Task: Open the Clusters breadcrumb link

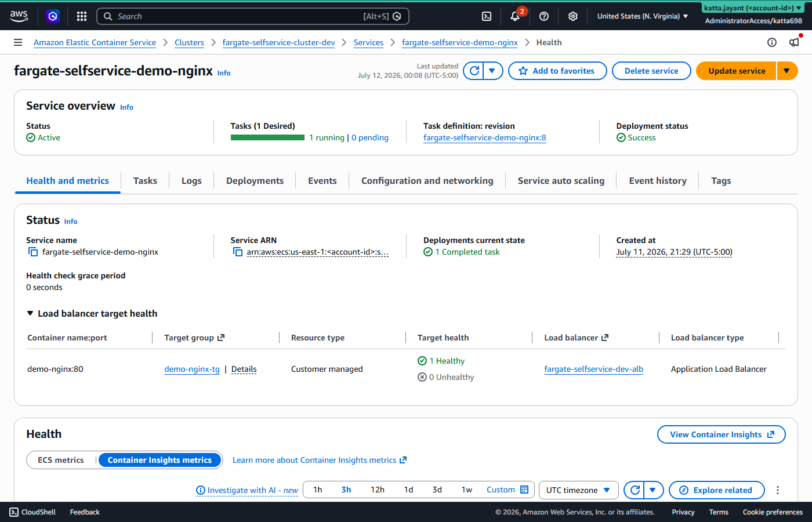Action: click(189, 42)
